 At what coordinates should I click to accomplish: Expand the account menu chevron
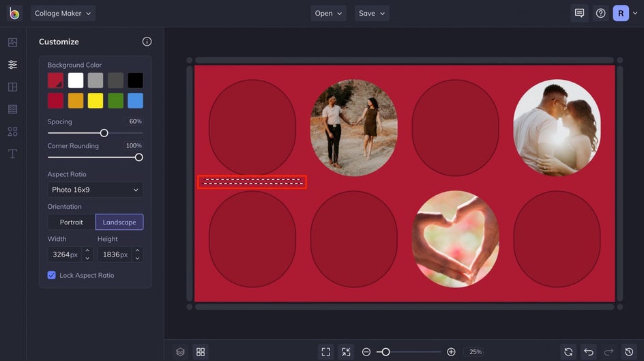(x=635, y=13)
